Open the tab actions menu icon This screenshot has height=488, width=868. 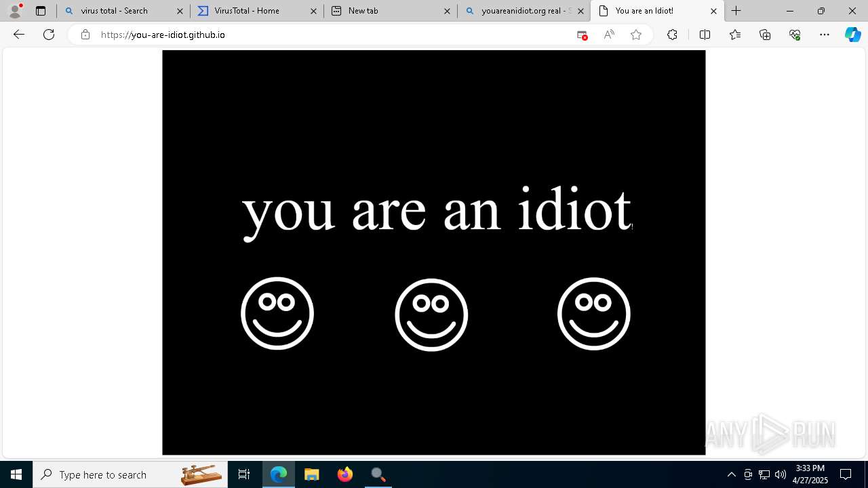click(41, 11)
